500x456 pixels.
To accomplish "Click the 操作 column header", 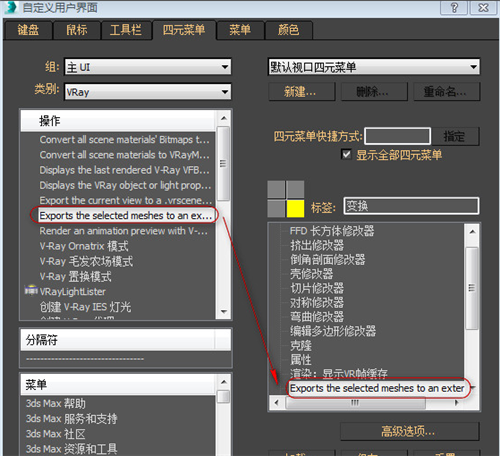I will point(118,121).
